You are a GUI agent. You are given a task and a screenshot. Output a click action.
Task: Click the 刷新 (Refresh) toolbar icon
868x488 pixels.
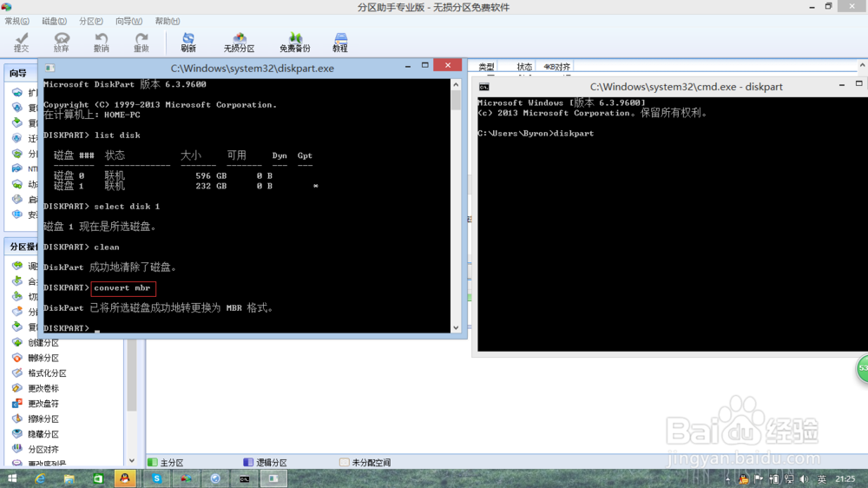pyautogui.click(x=188, y=42)
